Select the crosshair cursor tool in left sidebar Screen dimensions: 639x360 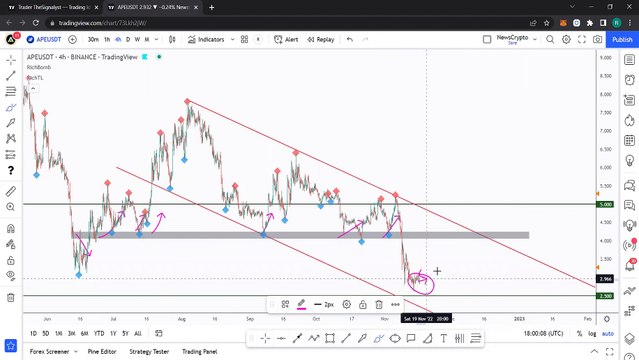11,60
